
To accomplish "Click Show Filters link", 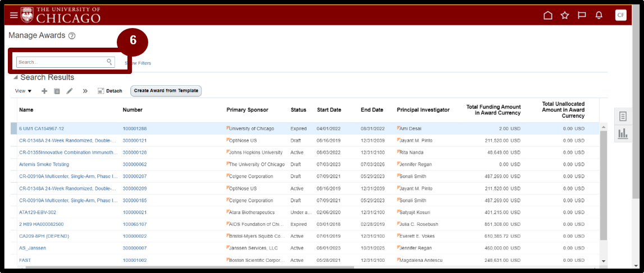I will point(138,63).
